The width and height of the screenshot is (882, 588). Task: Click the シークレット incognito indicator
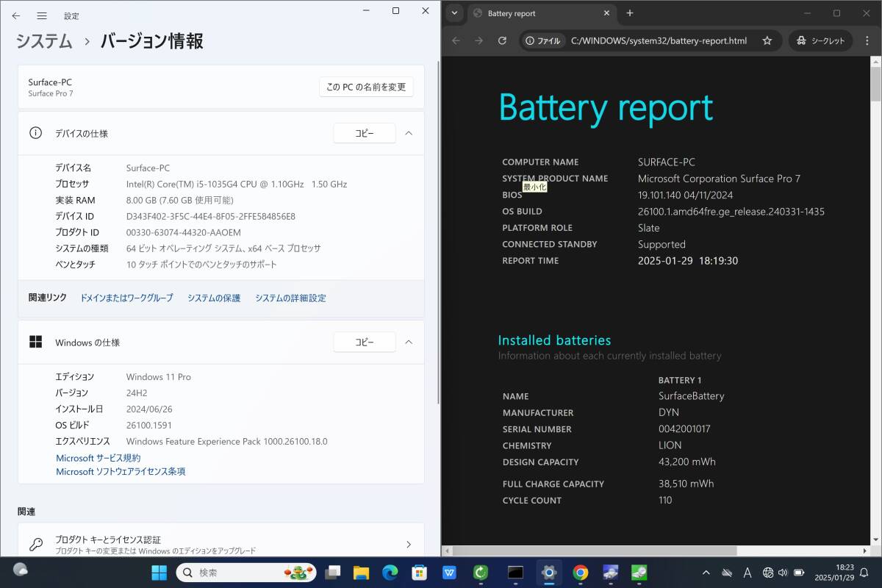point(821,41)
